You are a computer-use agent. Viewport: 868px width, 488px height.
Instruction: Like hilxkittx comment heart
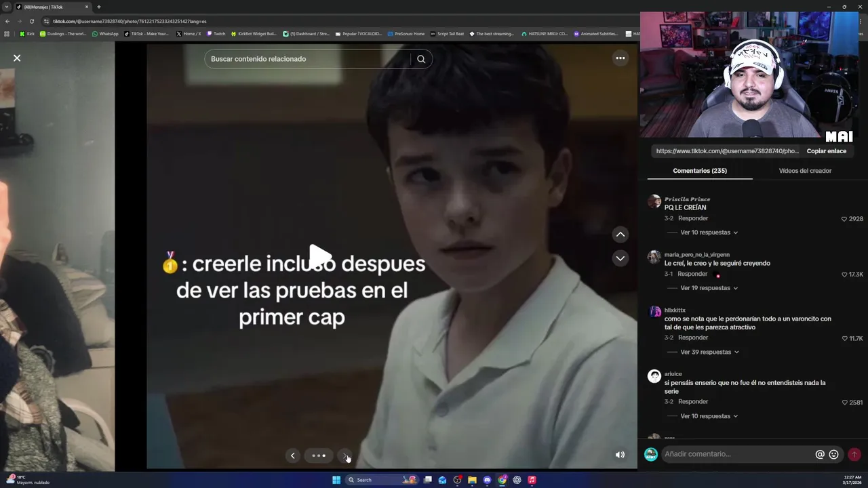point(844,338)
